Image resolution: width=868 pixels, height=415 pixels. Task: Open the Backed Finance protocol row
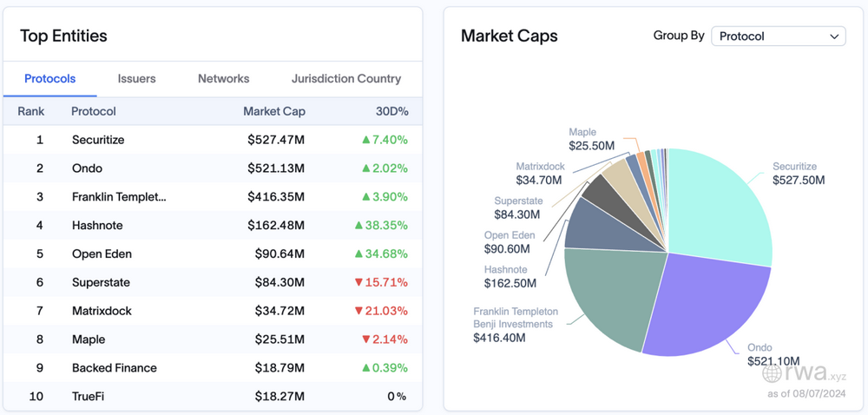(115, 368)
